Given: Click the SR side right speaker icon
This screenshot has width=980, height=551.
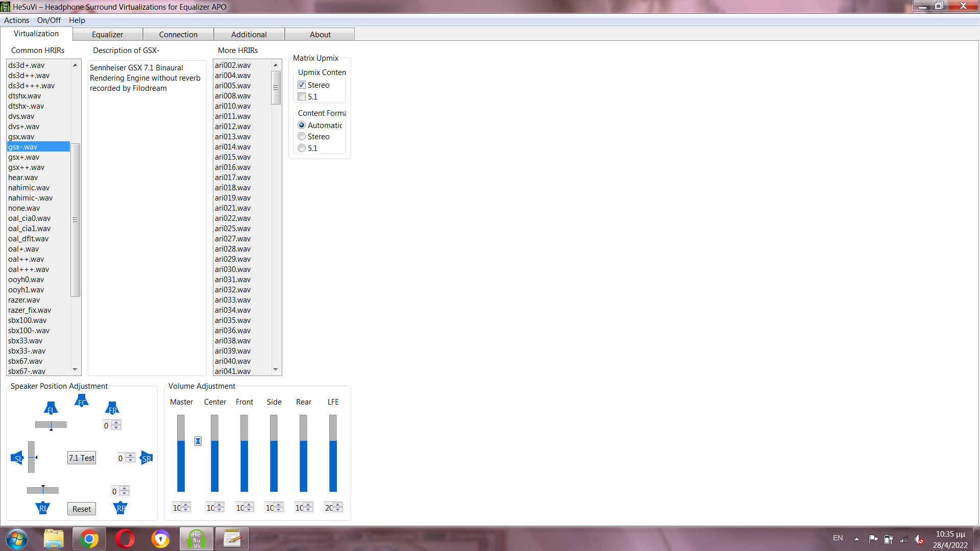Looking at the screenshot, I should [146, 458].
